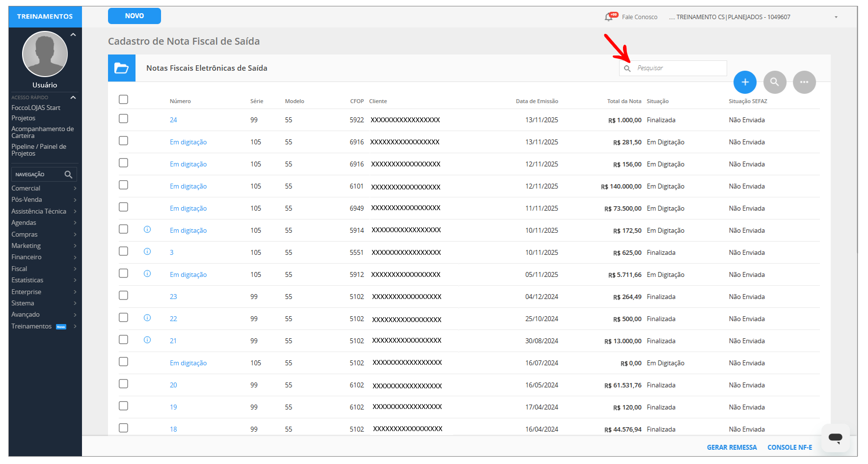Open the chat widget bubble
This screenshot has height=464, width=868.
click(x=835, y=437)
